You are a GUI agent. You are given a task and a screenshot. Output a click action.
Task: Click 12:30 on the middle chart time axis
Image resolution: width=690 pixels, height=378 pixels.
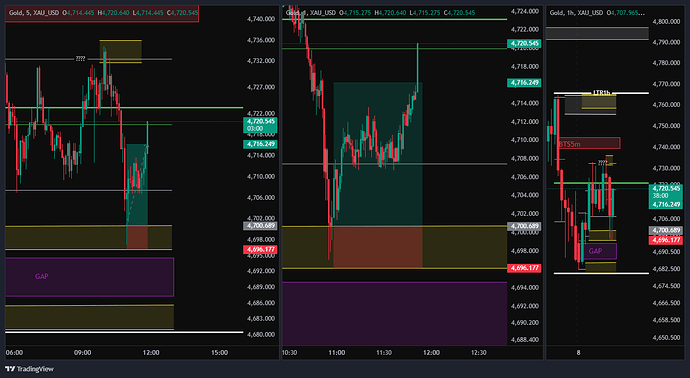(479, 352)
